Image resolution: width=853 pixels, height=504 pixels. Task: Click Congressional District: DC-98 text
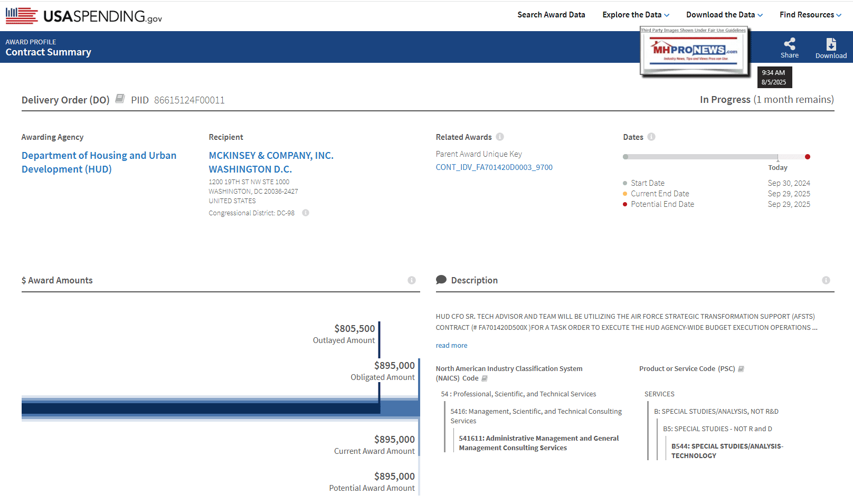pyautogui.click(x=251, y=213)
